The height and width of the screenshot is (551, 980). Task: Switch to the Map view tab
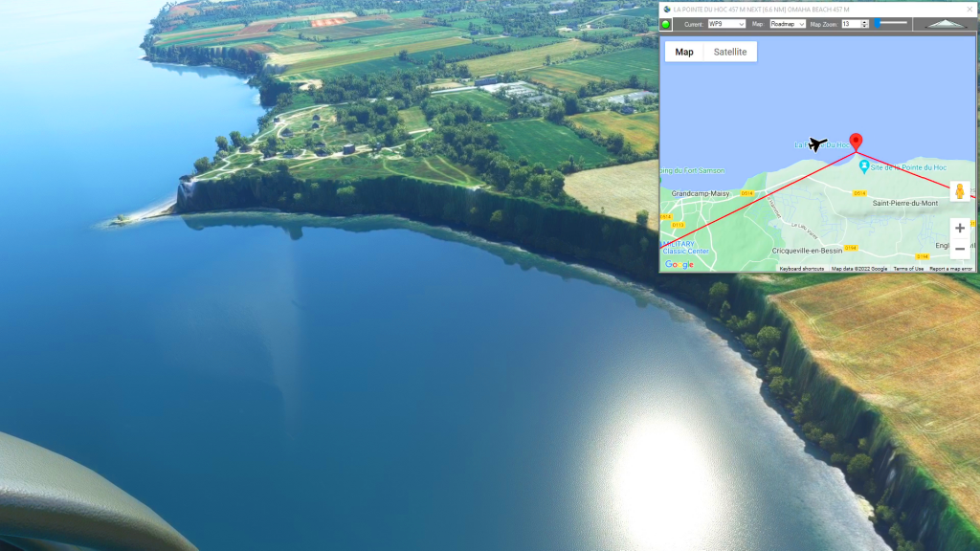(684, 52)
